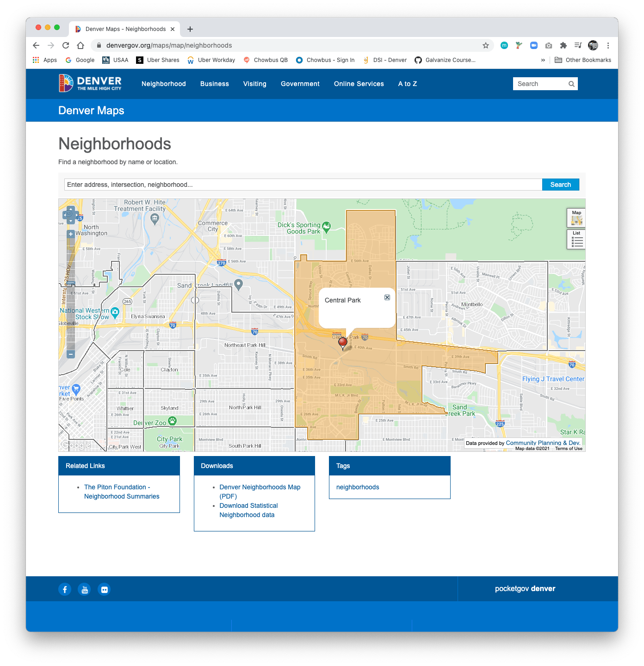Open the Government menu
This screenshot has height=666, width=644.
coord(300,84)
